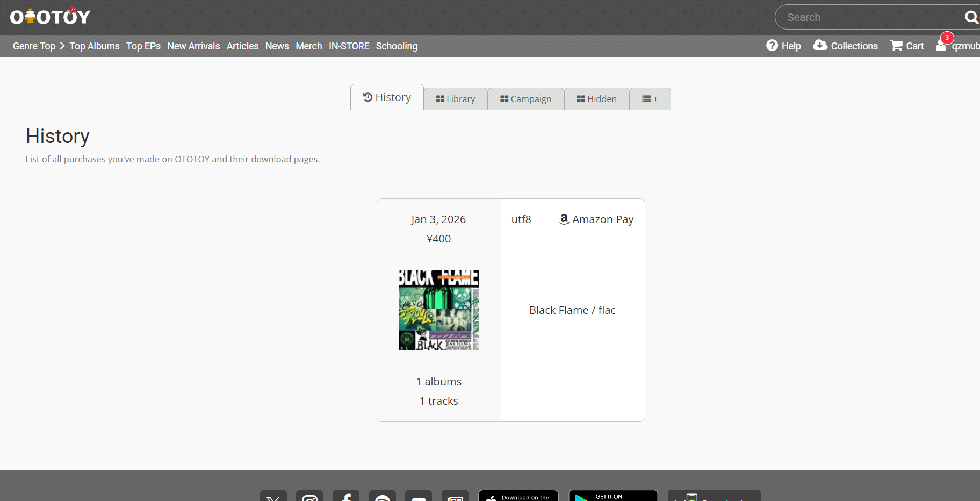The width and height of the screenshot is (980, 501).
Task: Open New Arrivals in navigation bar
Action: tap(193, 46)
